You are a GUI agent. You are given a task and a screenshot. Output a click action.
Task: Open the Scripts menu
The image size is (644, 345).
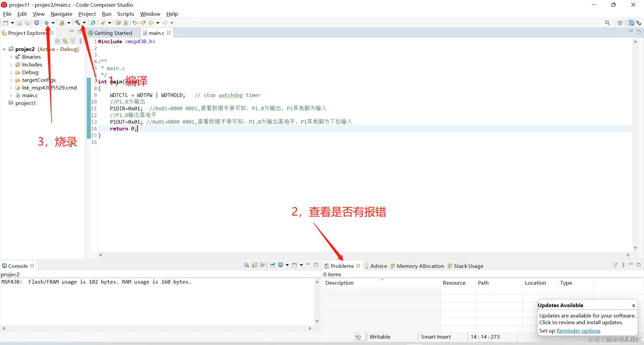tap(125, 14)
